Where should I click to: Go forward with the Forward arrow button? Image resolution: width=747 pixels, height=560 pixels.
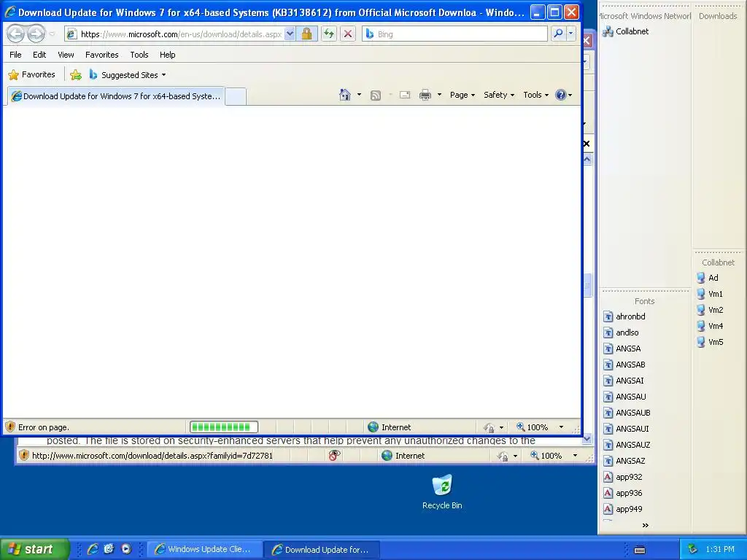[36, 34]
